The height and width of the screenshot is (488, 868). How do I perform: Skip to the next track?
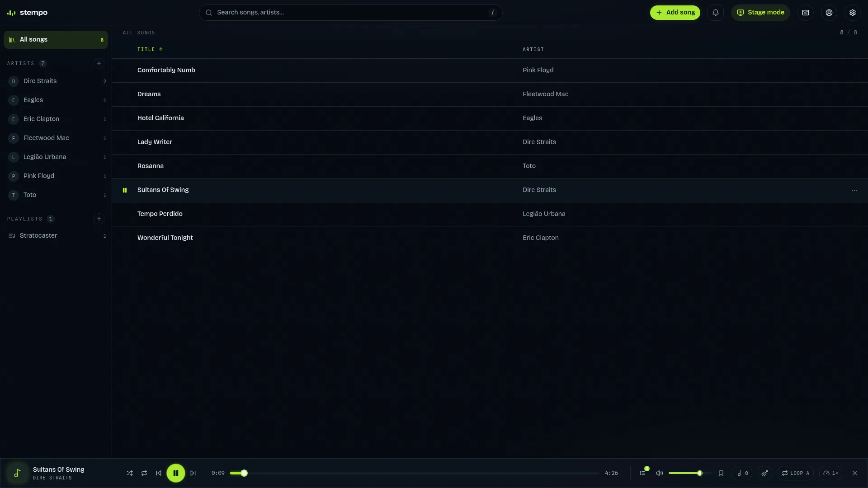[193, 473]
